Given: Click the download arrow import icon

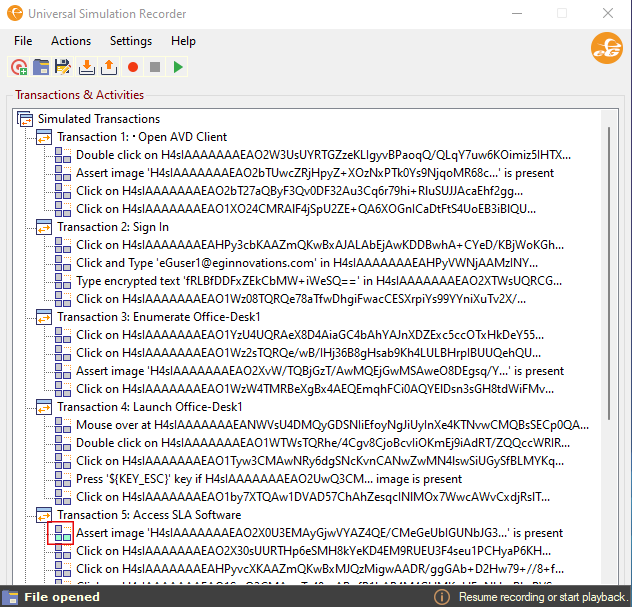Looking at the screenshot, I should 87,67.
